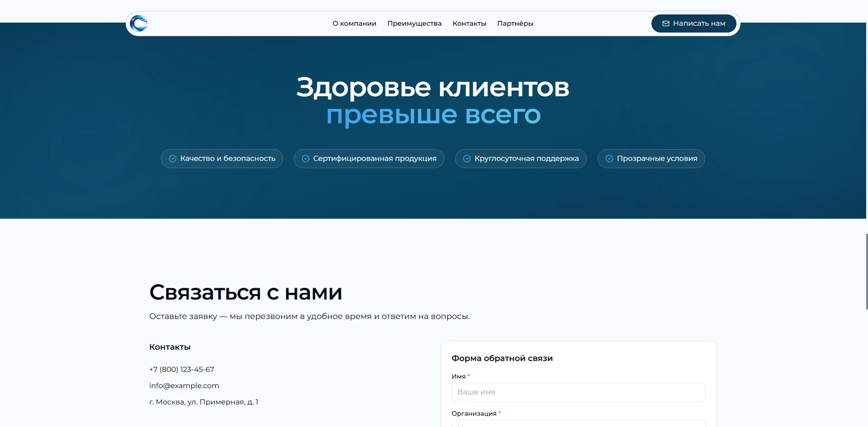Image resolution: width=868 pixels, height=427 pixels.
Task: Click the Написать нам button
Action: [693, 23]
